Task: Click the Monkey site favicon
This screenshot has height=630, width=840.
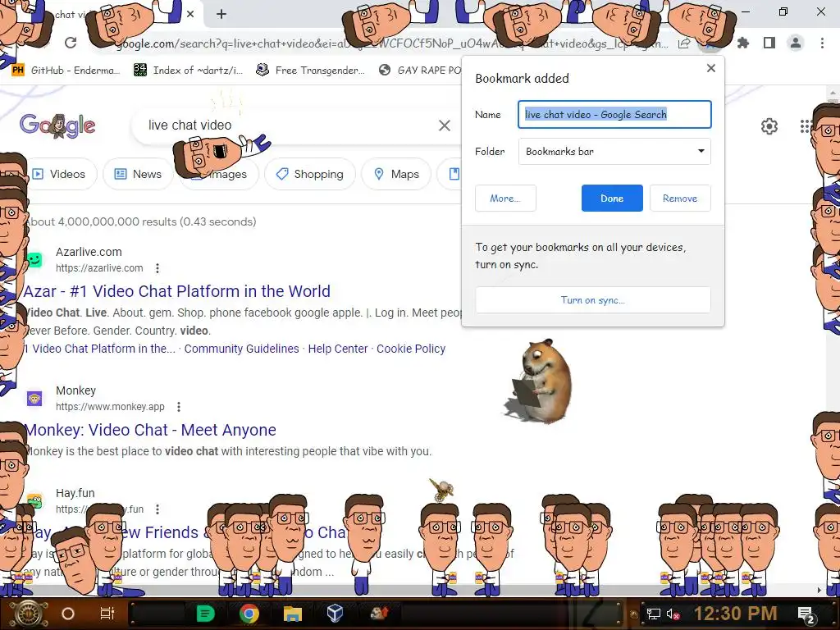Action: tap(34, 399)
